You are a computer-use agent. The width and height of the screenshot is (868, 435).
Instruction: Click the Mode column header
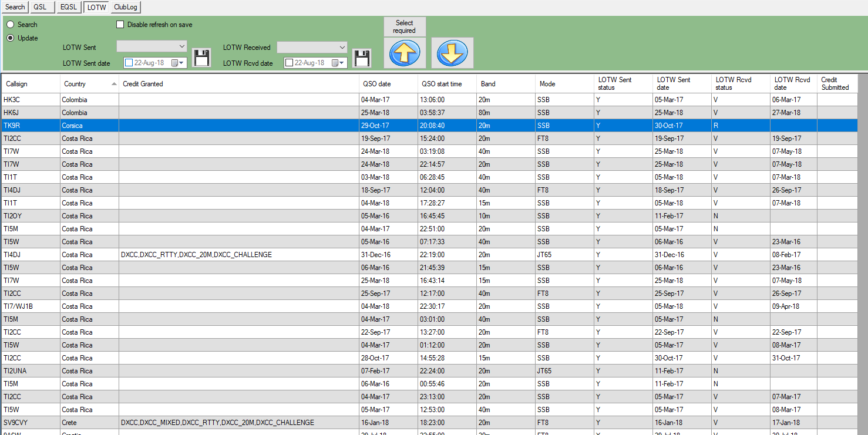(564, 84)
